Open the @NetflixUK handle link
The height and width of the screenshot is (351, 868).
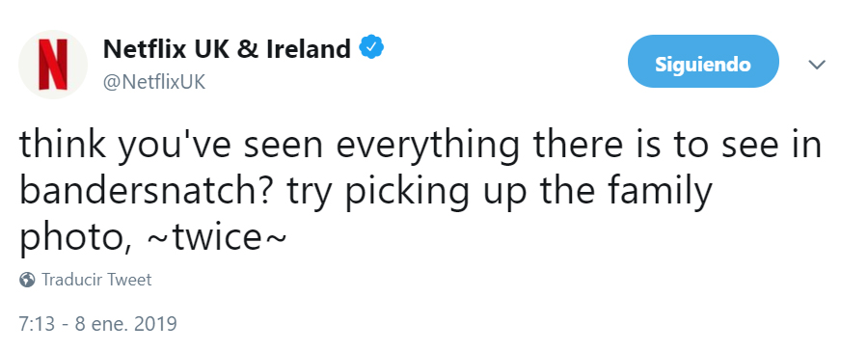pos(154,83)
